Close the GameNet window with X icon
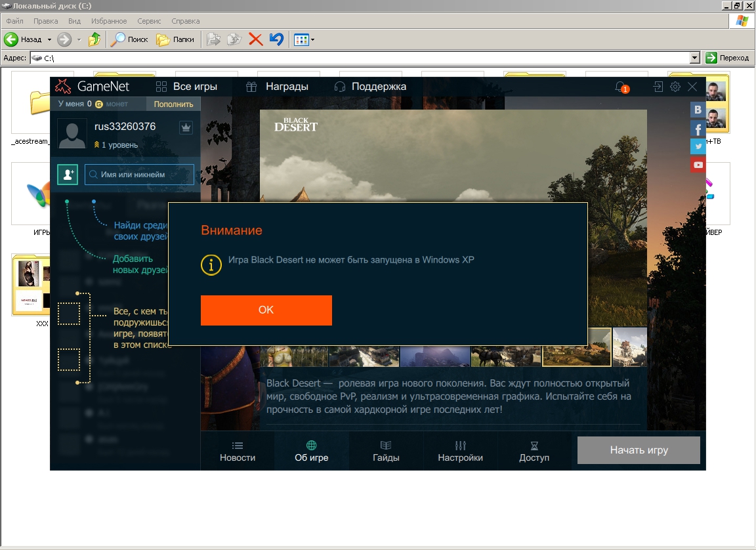Screen dimensions: 756x550 (692, 87)
